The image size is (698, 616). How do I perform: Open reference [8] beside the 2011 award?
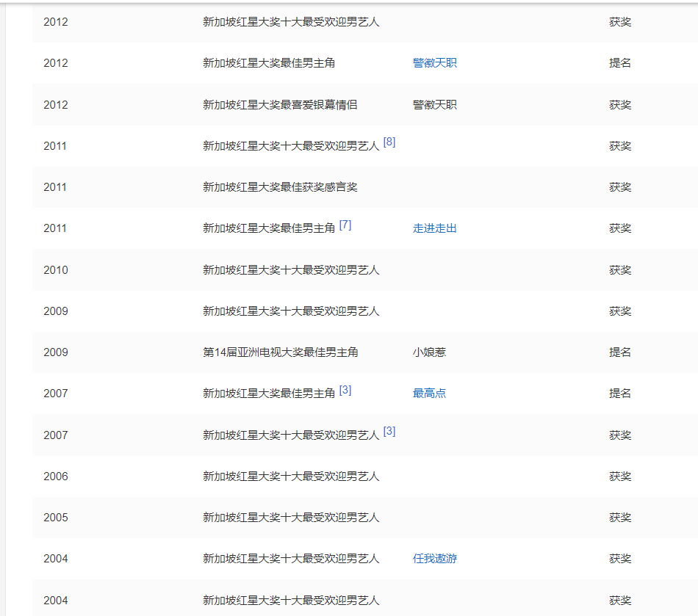pos(389,142)
